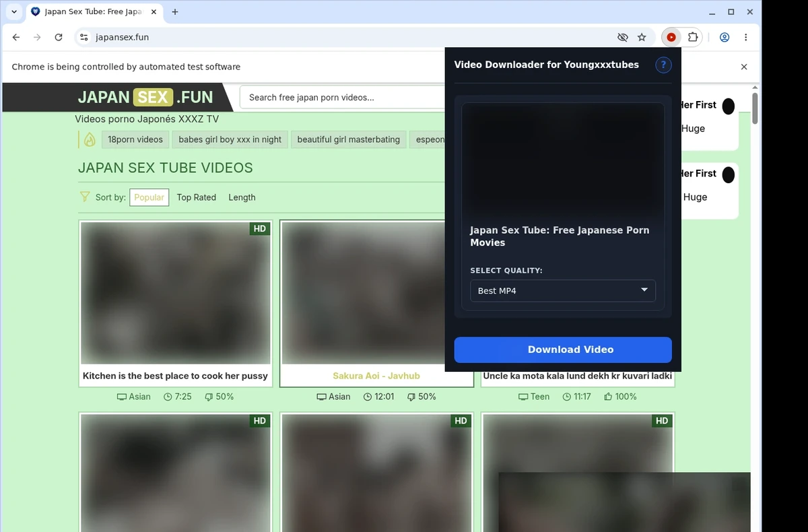Screen dimensions: 808x532
Task: Click the video preview area in downloader popup
Action: click(x=563, y=159)
